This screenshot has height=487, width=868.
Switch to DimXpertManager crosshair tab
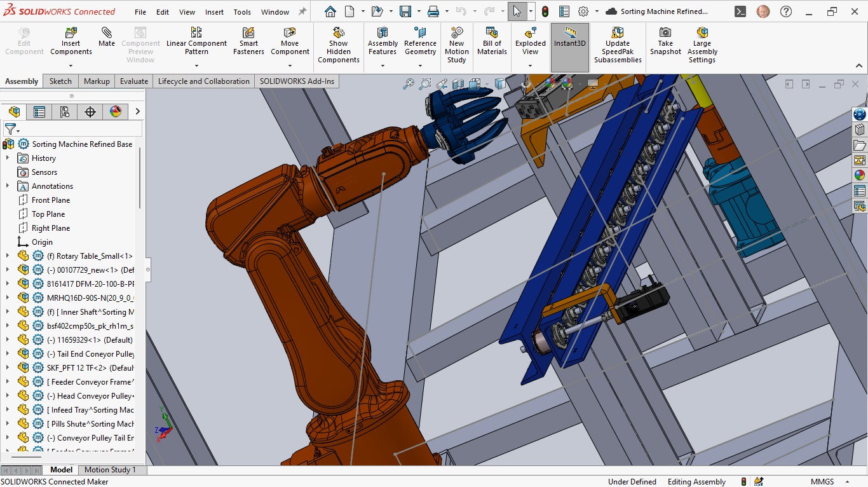pos(90,112)
